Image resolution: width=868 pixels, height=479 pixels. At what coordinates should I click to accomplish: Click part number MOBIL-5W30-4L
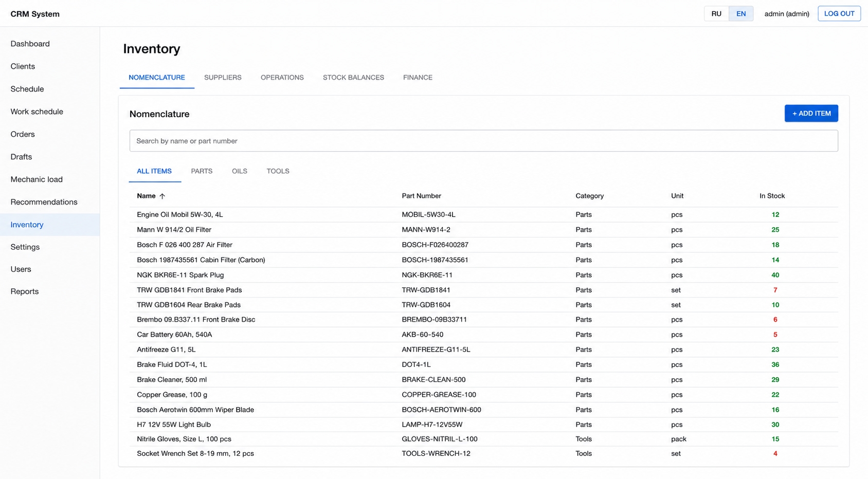pyautogui.click(x=428, y=215)
